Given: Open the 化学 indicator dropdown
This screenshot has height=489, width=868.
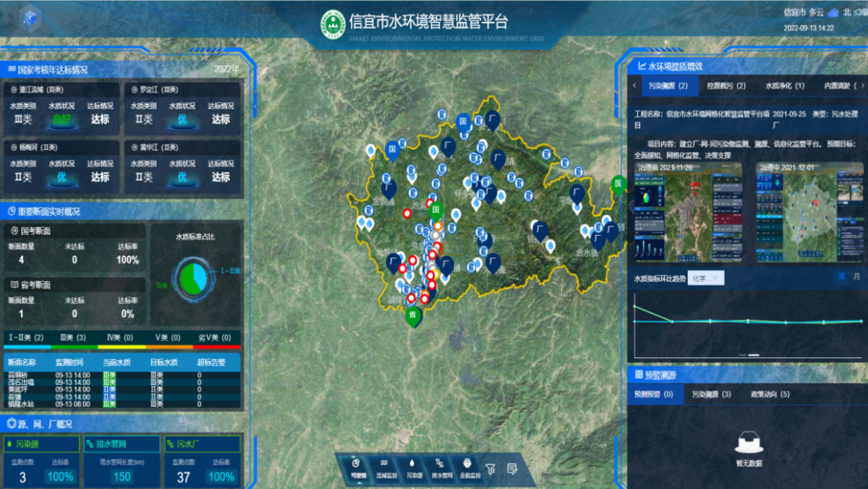Looking at the screenshot, I should click(707, 278).
